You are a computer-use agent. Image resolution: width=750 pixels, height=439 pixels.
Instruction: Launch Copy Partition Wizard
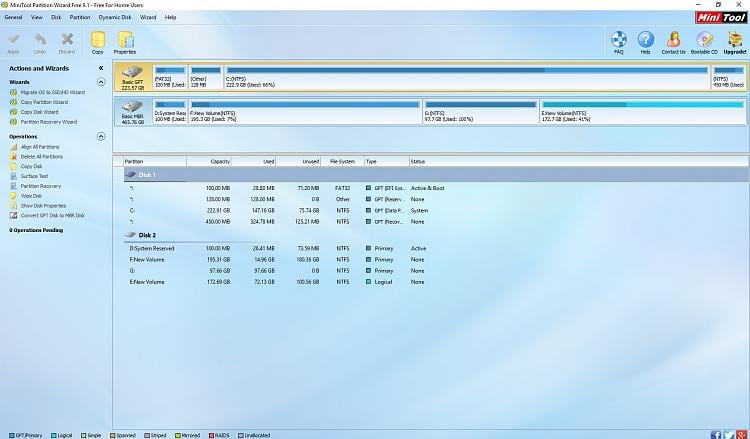pyautogui.click(x=44, y=102)
